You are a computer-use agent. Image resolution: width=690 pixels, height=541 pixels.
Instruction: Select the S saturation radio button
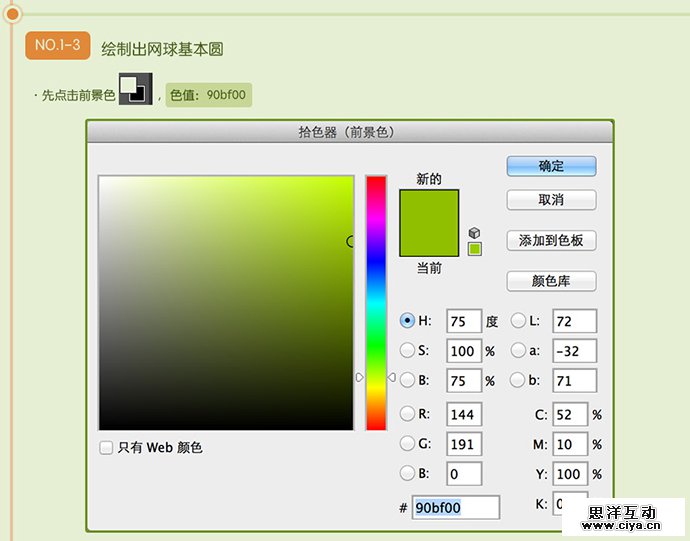(x=407, y=350)
